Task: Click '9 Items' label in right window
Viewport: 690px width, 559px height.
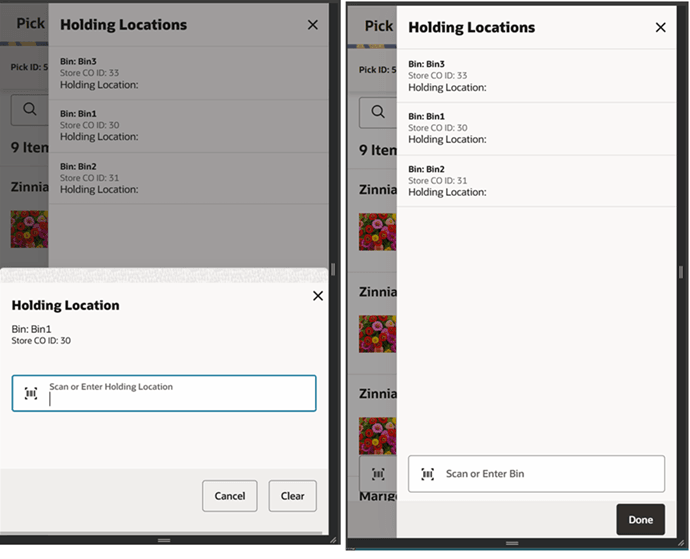Action: (378, 150)
